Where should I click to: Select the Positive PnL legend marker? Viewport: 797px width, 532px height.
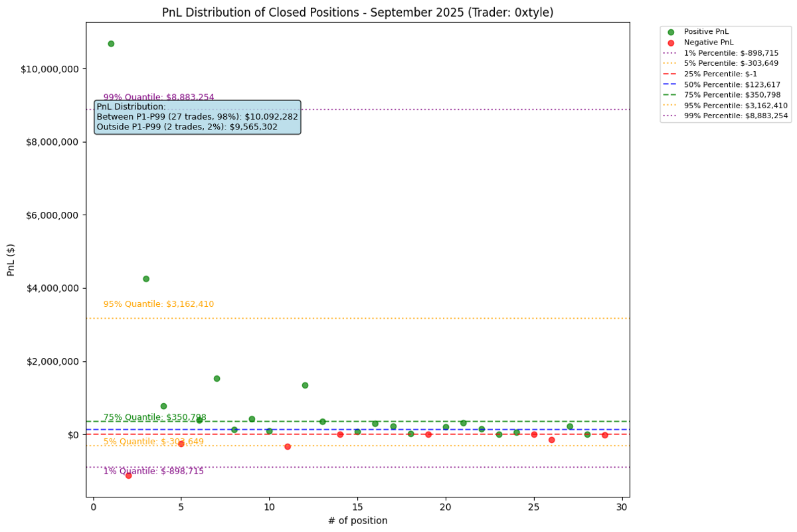pos(671,32)
